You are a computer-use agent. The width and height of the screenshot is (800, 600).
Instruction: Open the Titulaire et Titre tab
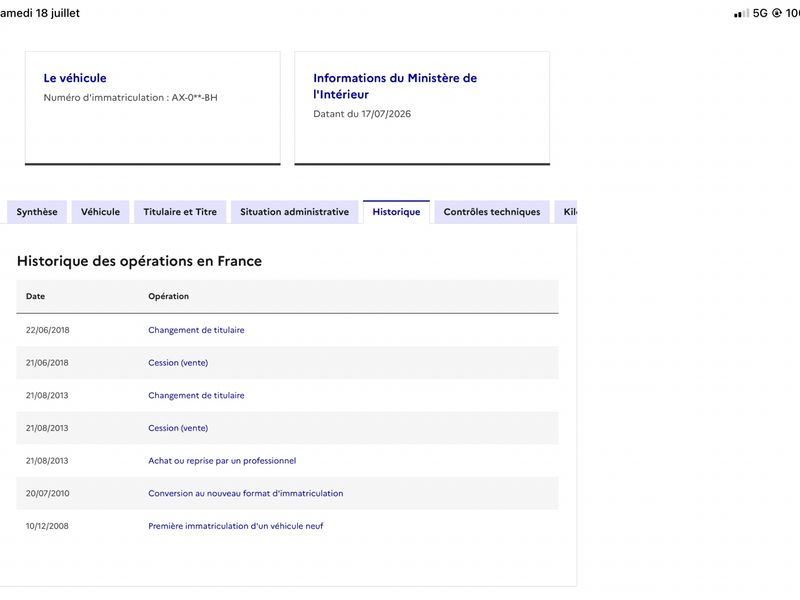180,212
